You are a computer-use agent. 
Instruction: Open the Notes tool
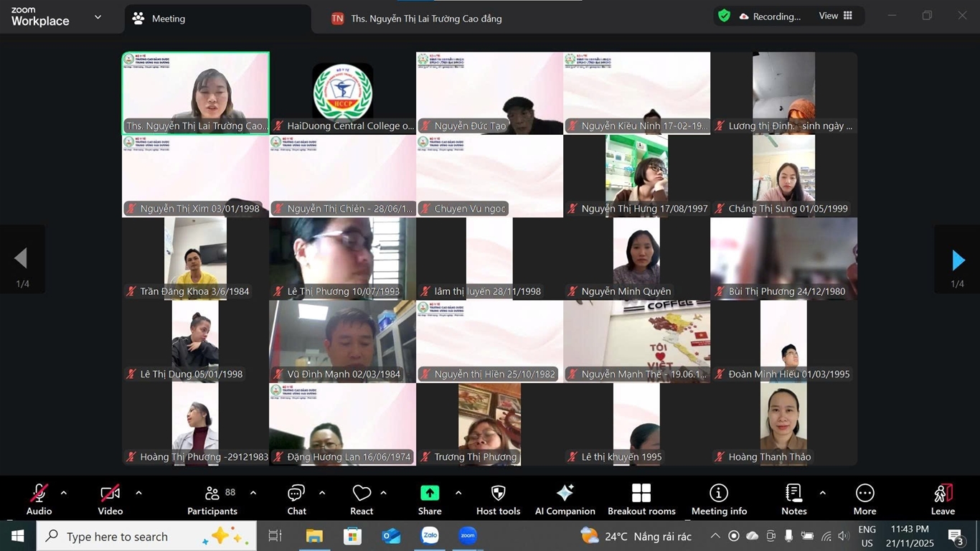793,499
